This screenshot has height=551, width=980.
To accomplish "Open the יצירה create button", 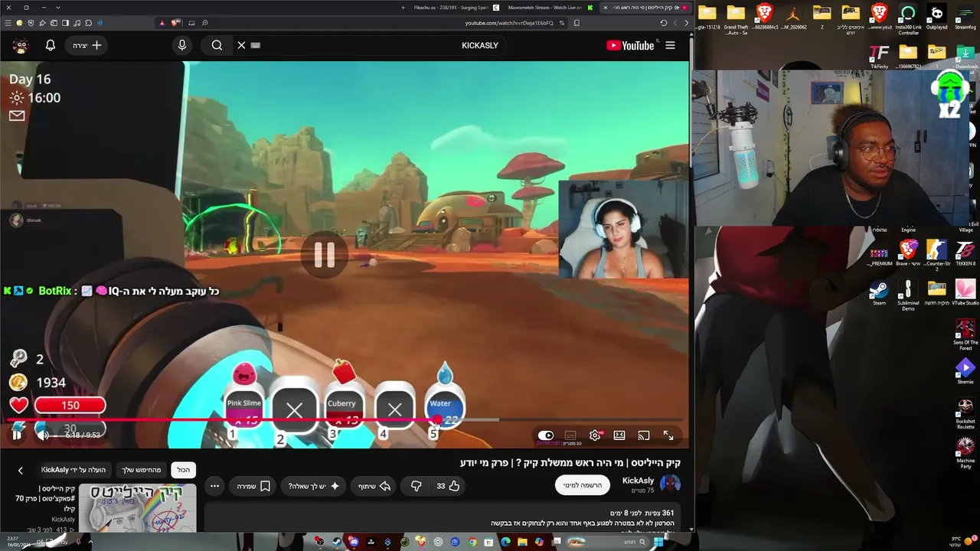I will pos(87,45).
